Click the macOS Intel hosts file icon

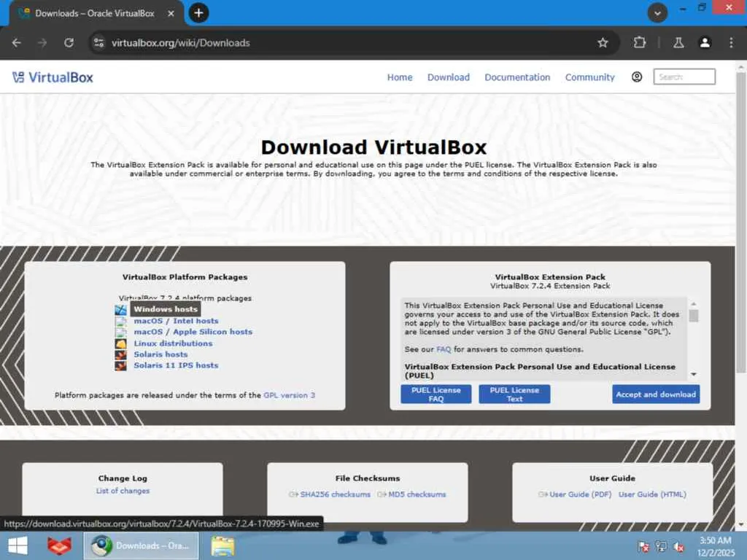point(120,321)
